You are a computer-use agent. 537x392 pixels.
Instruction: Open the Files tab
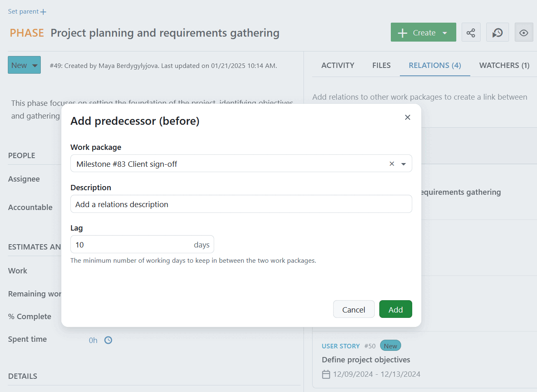(x=381, y=65)
